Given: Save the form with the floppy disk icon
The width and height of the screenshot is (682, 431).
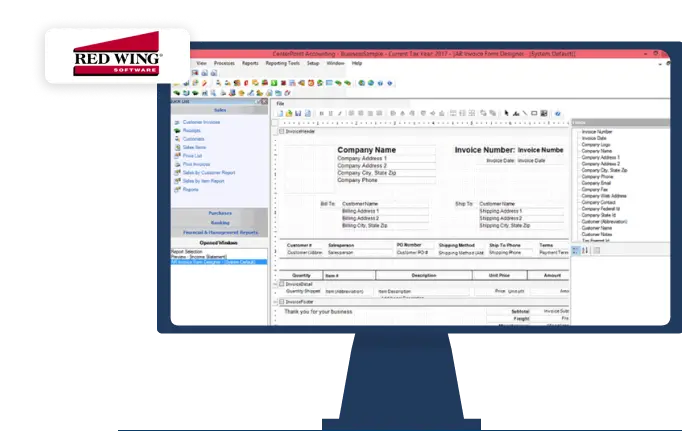Looking at the screenshot, I should [298, 114].
